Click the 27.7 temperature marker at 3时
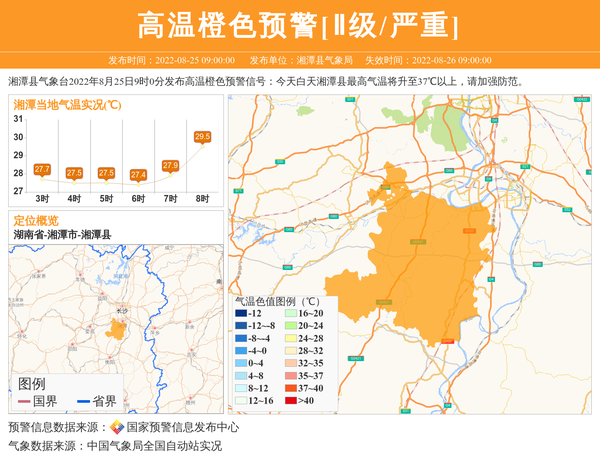This screenshot has width=600, height=471. coord(42,169)
